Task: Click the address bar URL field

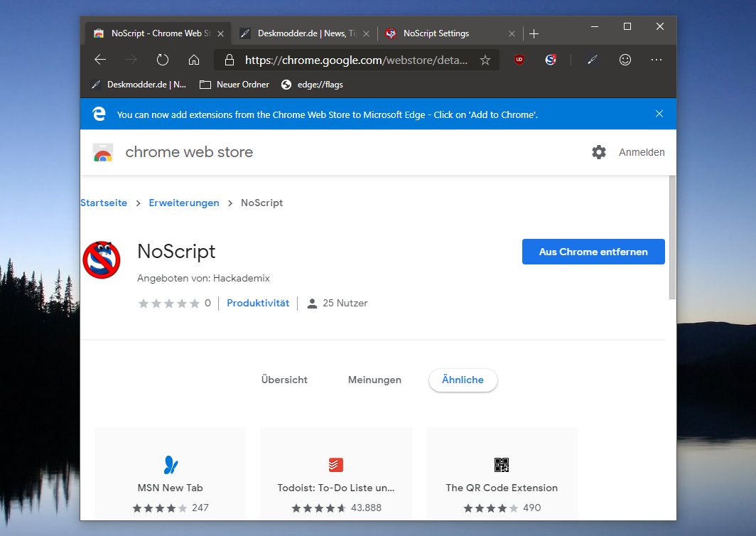Action: [356, 60]
